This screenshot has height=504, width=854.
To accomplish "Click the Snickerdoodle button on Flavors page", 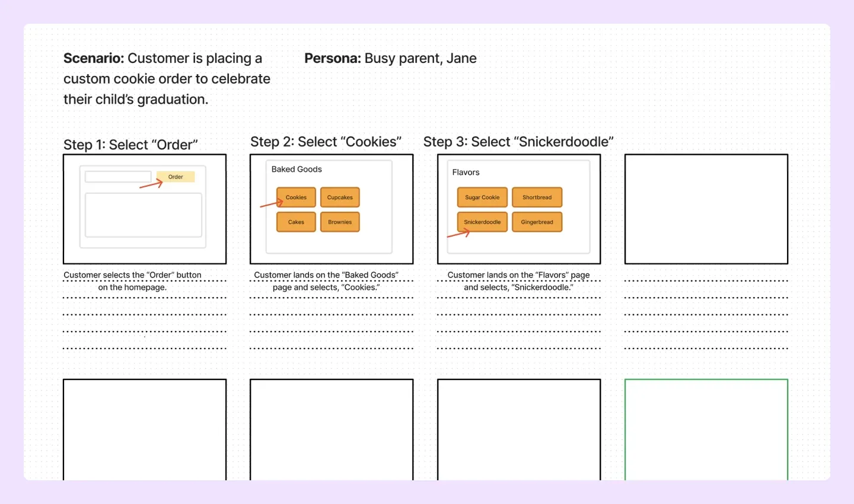I will pos(482,222).
